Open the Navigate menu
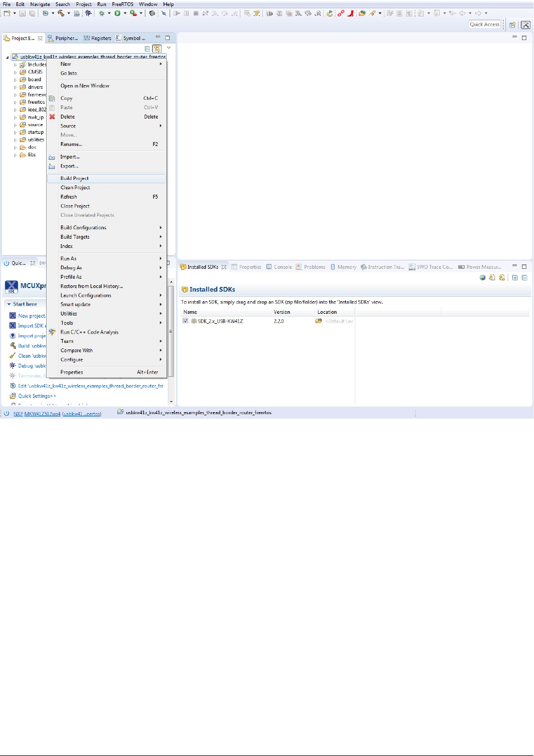 tap(40, 4)
